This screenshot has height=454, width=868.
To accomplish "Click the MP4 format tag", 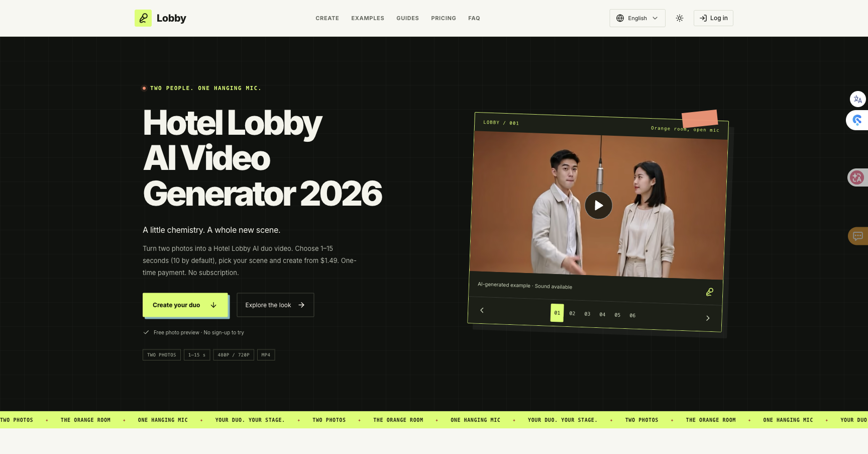I will point(266,355).
